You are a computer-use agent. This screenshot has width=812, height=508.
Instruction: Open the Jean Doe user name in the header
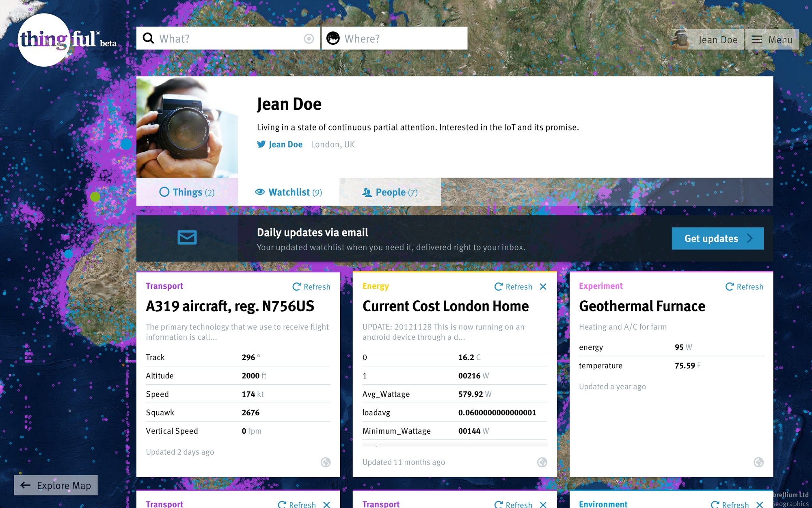tap(718, 40)
